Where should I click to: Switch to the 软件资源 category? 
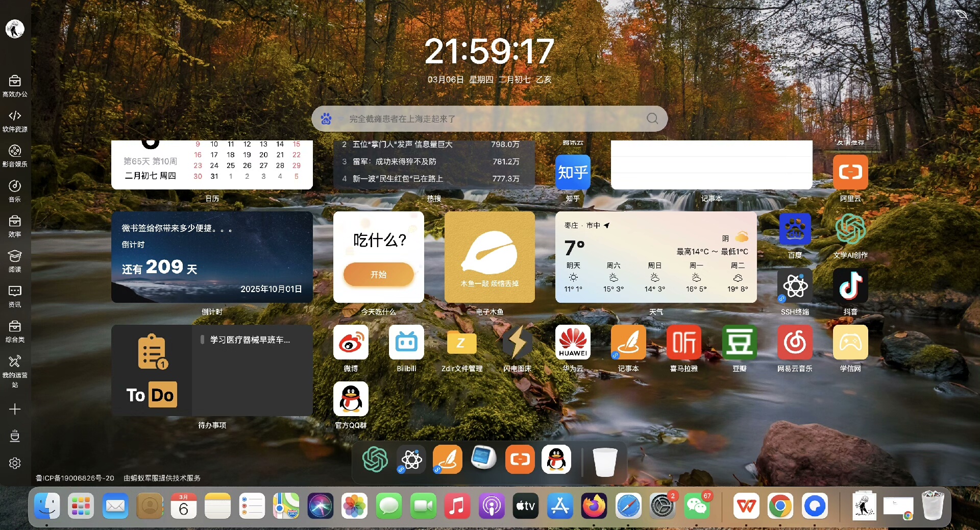15,121
